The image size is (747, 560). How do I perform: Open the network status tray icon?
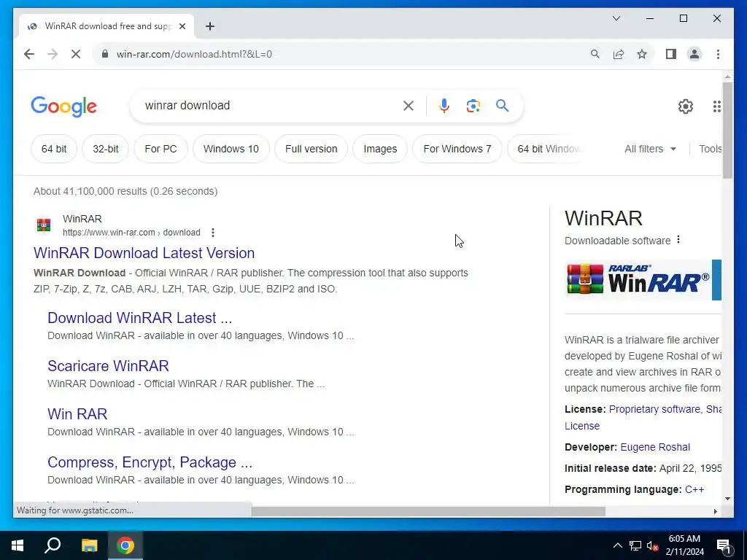coord(635,545)
